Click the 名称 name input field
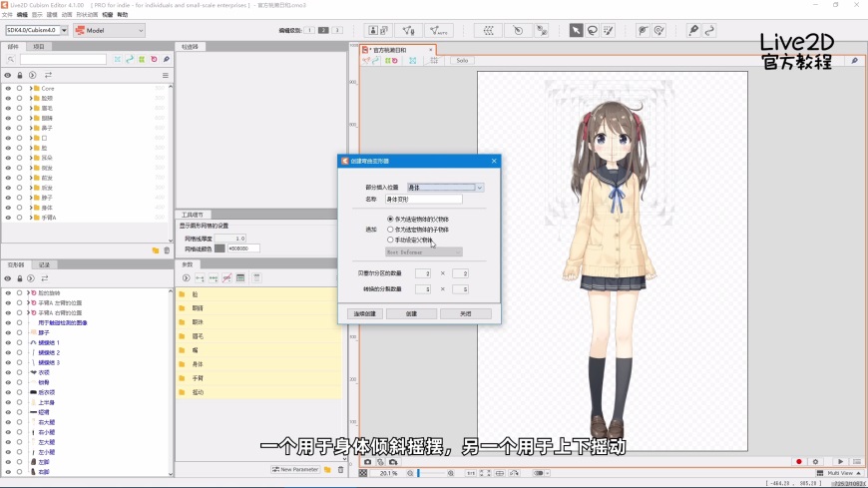The width and height of the screenshot is (868, 488). pyautogui.click(x=423, y=199)
